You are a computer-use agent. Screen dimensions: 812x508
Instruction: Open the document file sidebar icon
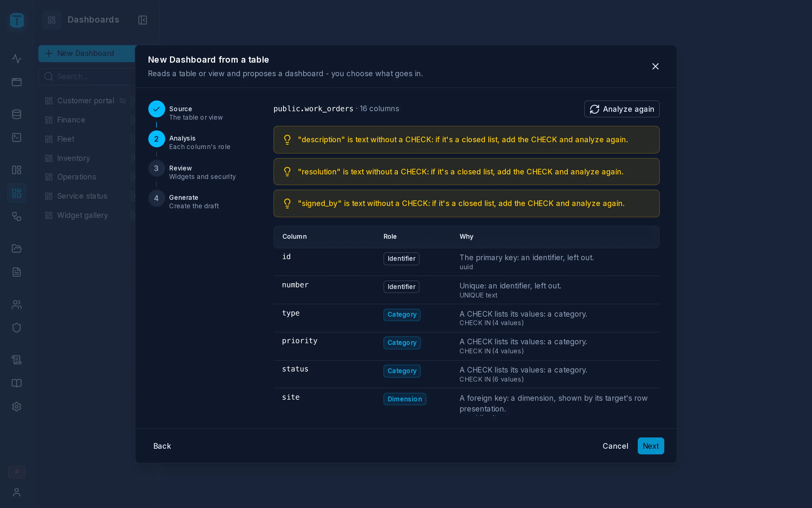16,272
